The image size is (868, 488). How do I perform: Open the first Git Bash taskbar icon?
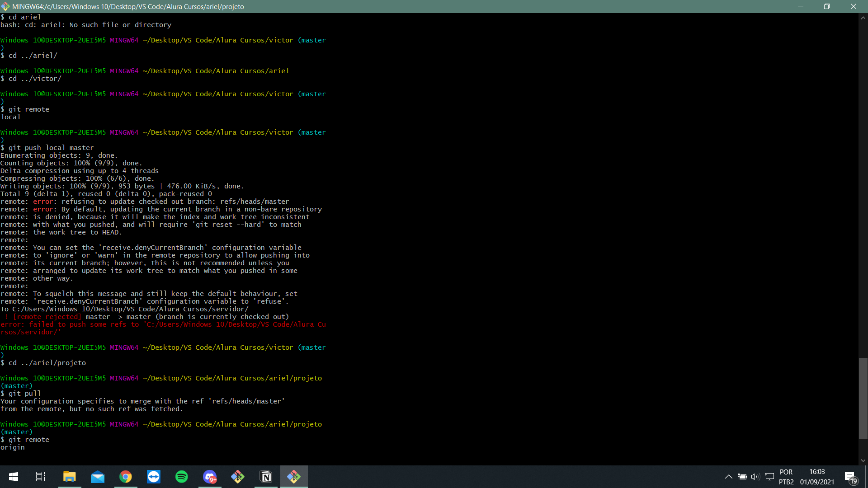238,477
